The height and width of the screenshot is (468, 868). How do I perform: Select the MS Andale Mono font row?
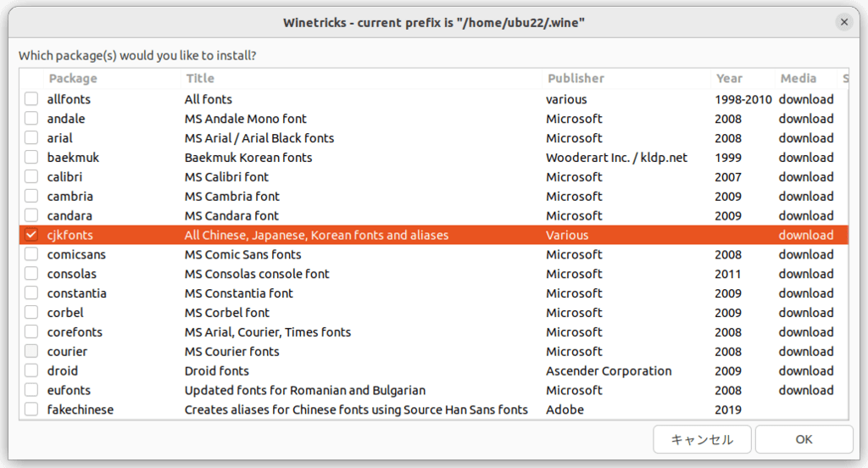tap(433, 119)
